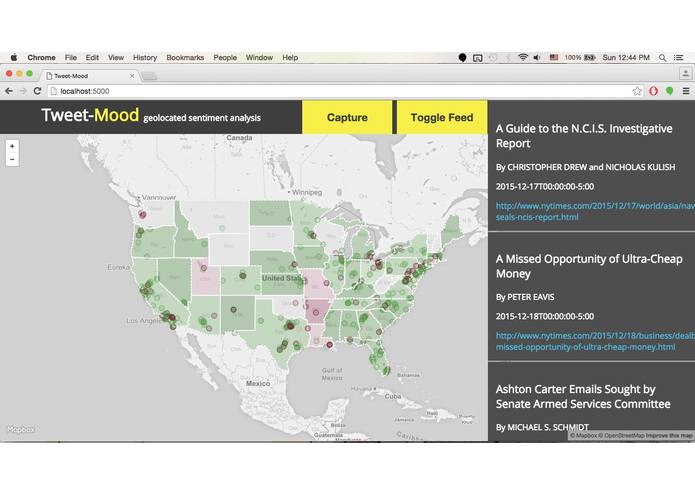This screenshot has height=494, width=695.
Task: Open the Help menu
Action: [290, 58]
